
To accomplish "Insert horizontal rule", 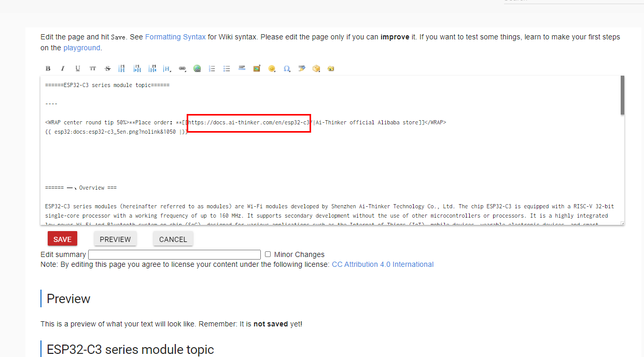I will coord(242,68).
